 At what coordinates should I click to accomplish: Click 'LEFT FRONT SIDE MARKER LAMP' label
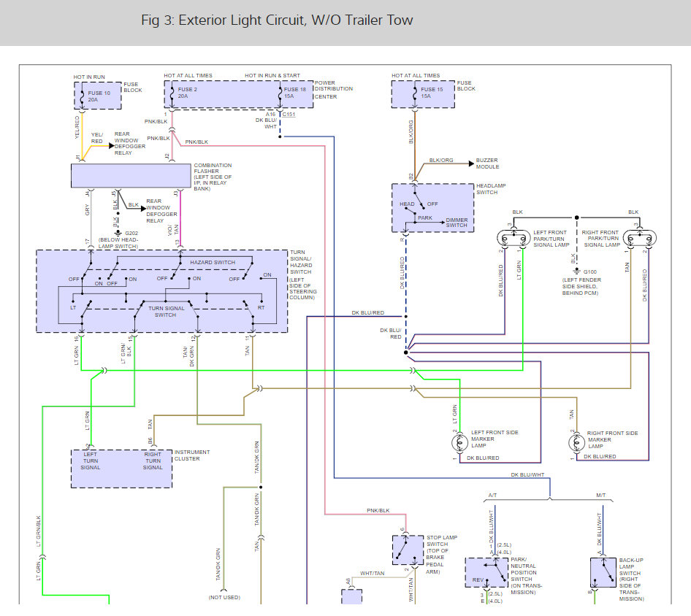click(495, 439)
